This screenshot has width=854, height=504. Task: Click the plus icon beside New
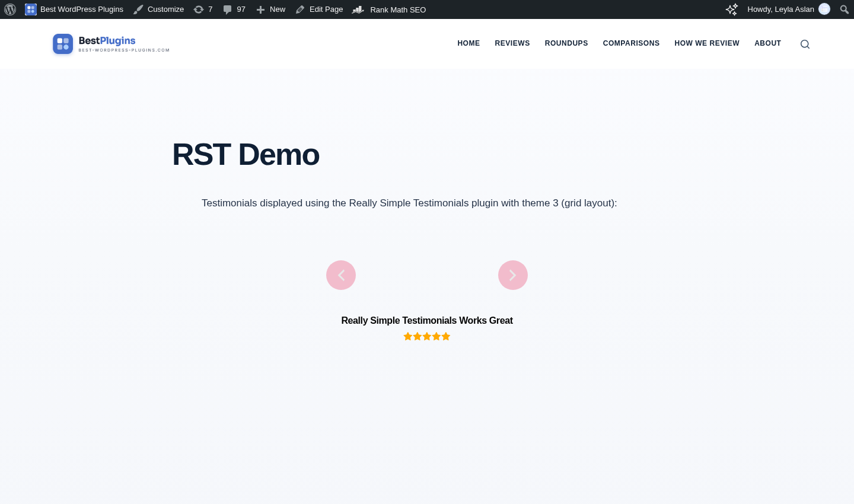[x=260, y=9]
